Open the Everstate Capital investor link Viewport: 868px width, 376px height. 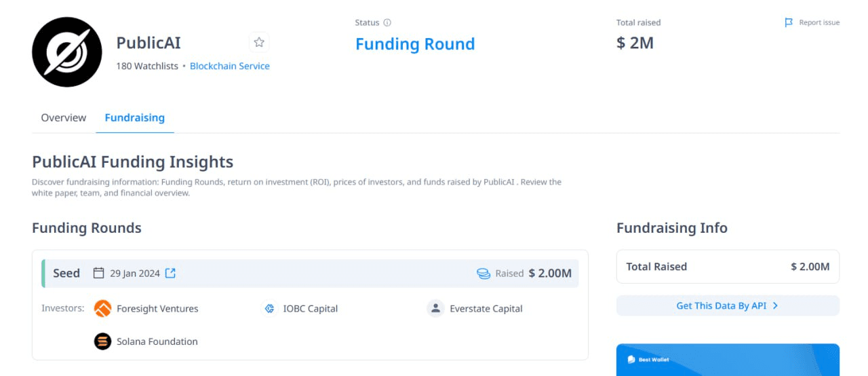(486, 308)
